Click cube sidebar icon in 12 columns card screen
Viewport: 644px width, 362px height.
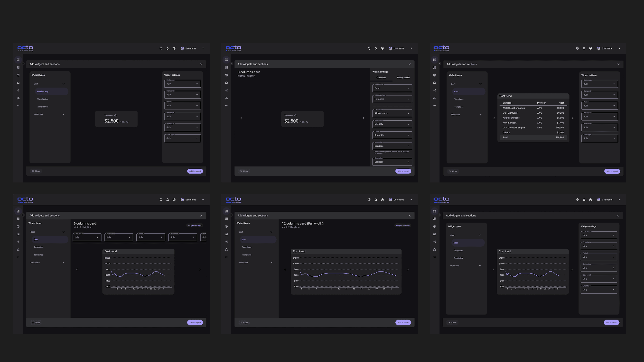tap(226, 226)
